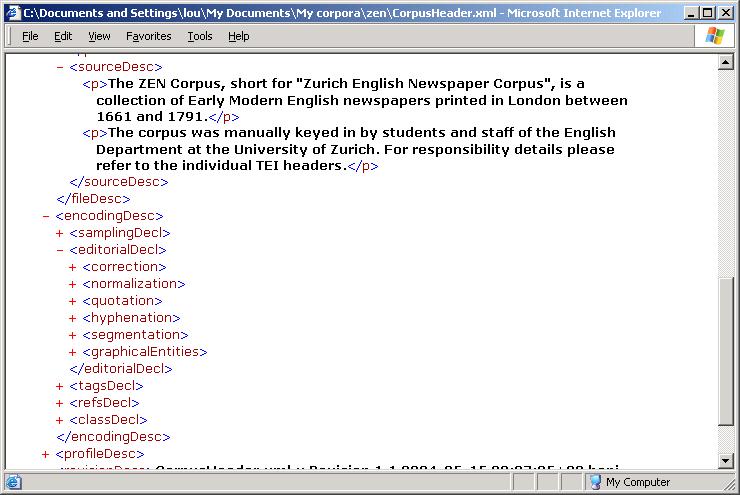The height and width of the screenshot is (495, 740).
Task: Open the Tools menu
Action: tap(200, 36)
